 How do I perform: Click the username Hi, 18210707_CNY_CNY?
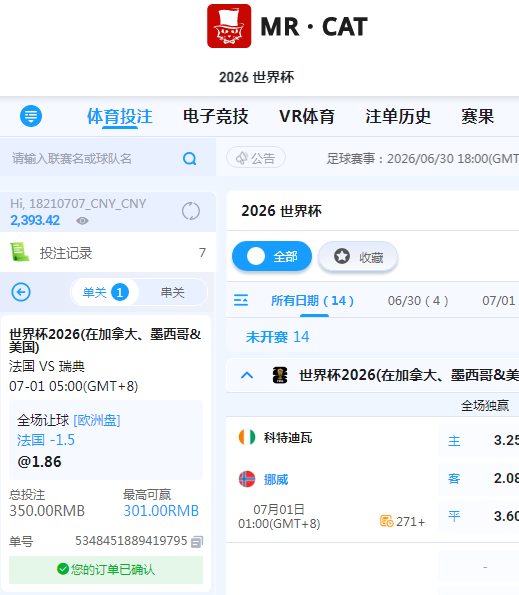[78, 204]
